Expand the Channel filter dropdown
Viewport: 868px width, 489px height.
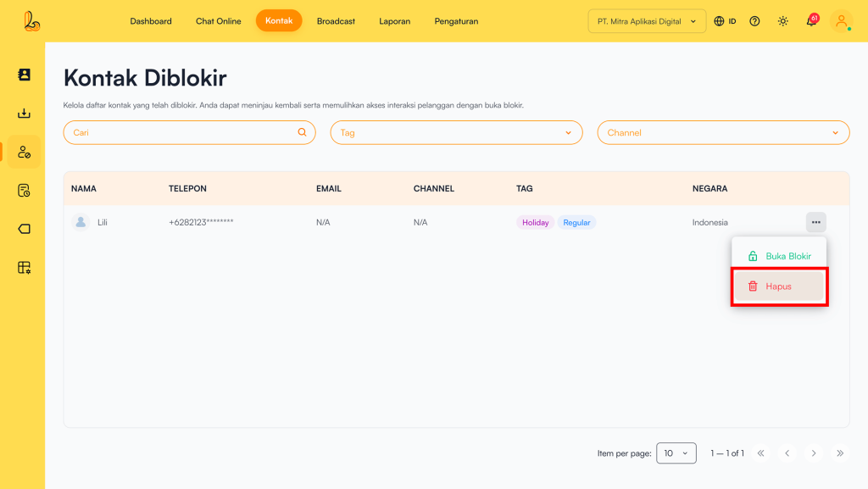click(723, 132)
